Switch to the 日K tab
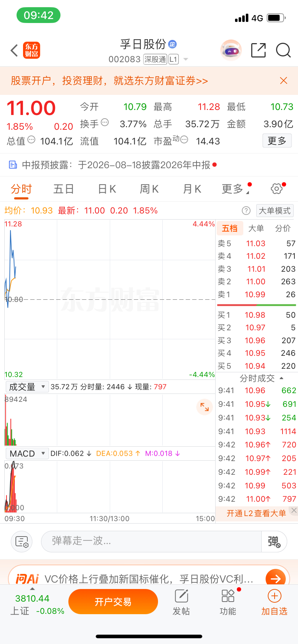The width and height of the screenshot is (298, 644). tap(107, 189)
